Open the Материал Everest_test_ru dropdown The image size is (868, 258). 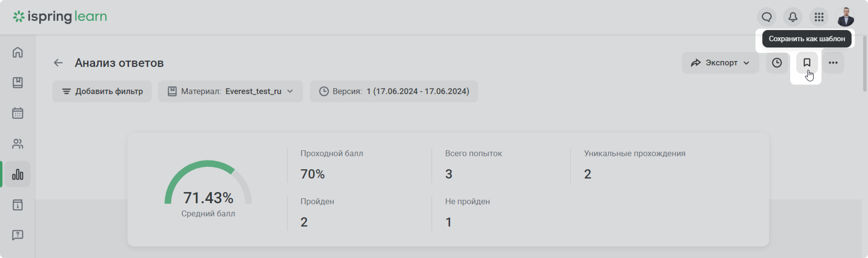[231, 91]
